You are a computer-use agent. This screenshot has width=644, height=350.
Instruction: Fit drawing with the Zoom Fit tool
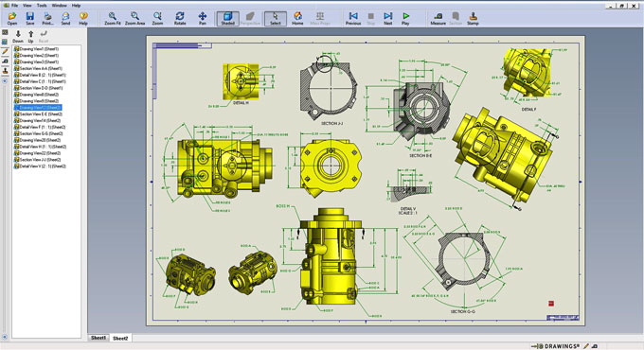112,19
